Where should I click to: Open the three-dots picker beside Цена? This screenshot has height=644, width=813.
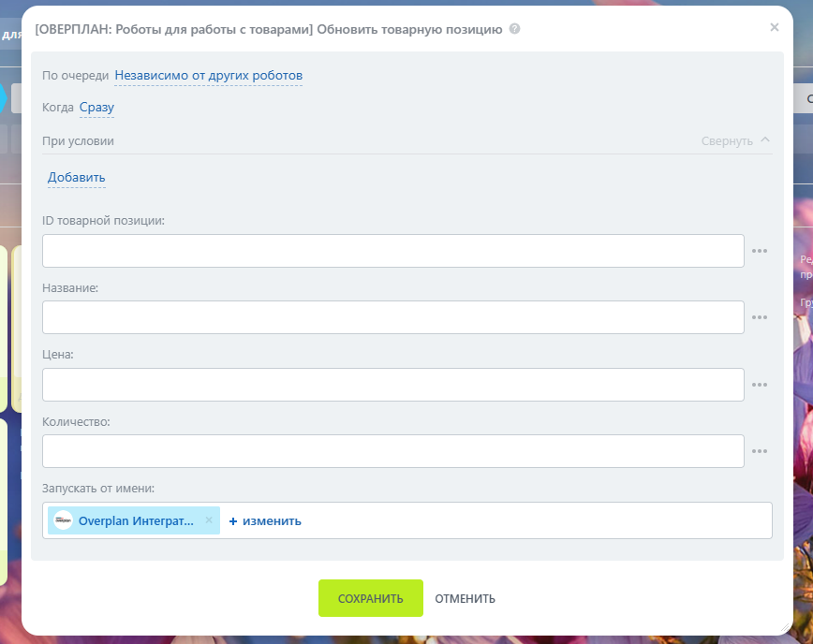[x=760, y=385]
